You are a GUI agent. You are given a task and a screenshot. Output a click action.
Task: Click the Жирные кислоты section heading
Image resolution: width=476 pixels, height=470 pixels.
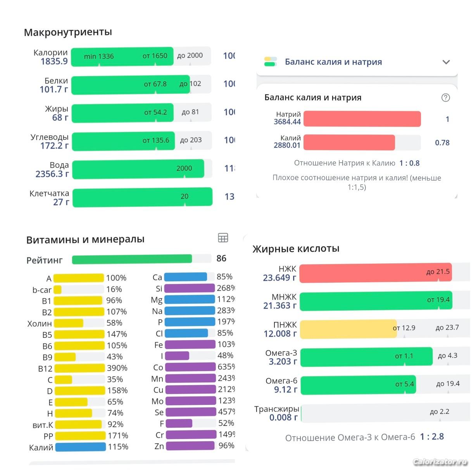pyautogui.click(x=296, y=249)
